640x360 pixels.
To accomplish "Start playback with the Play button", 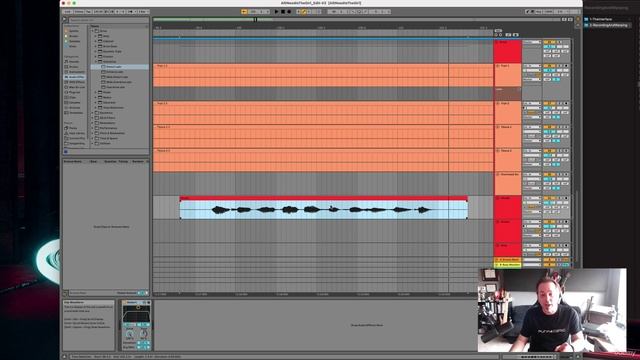I will tap(276, 12).
